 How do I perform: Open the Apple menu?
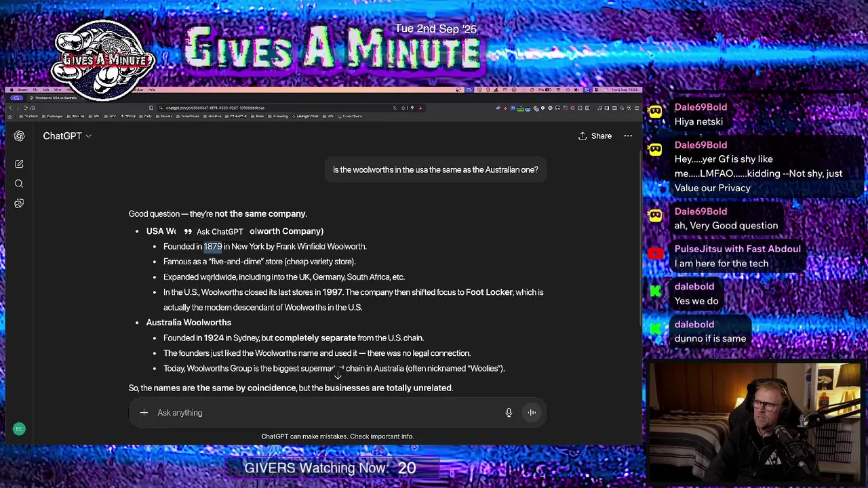pyautogui.click(x=12, y=89)
